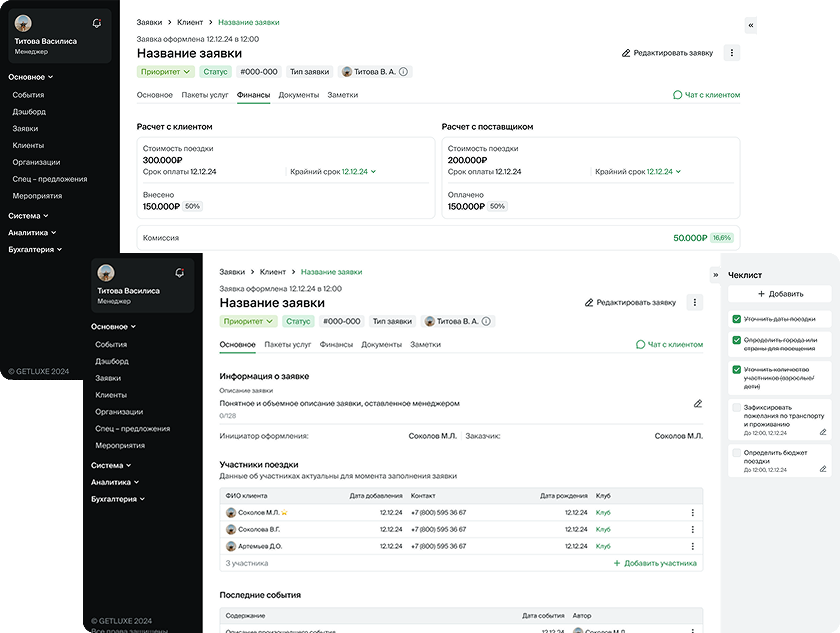Open Приоритет dropdown in top request header
The width and height of the screenshot is (840, 633).
166,72
